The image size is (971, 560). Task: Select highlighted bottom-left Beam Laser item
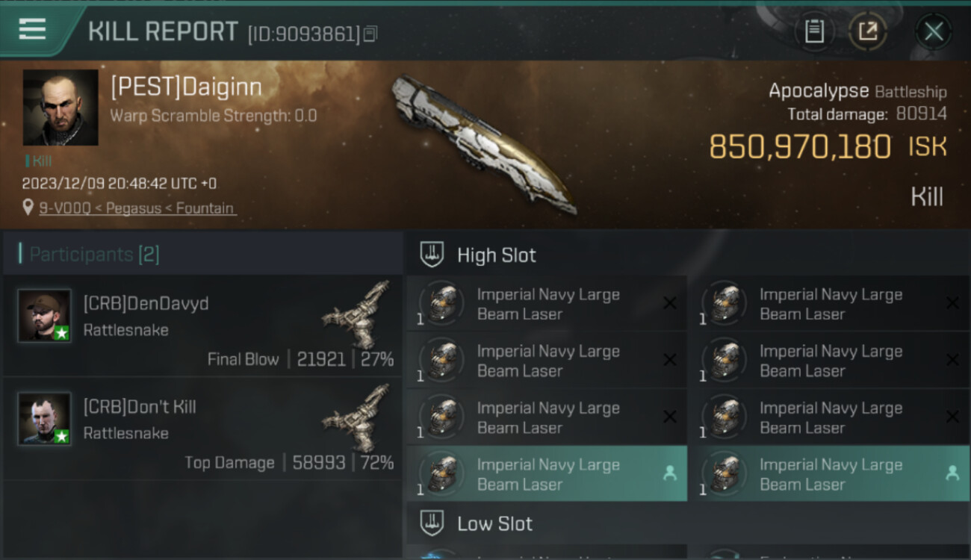(x=547, y=473)
